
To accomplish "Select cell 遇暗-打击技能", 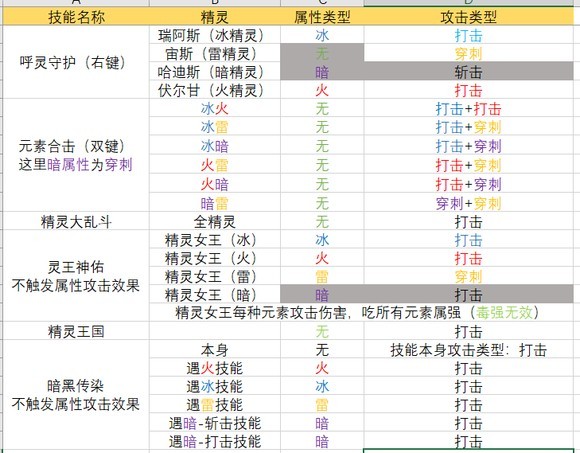I will pyautogui.click(x=215, y=441).
